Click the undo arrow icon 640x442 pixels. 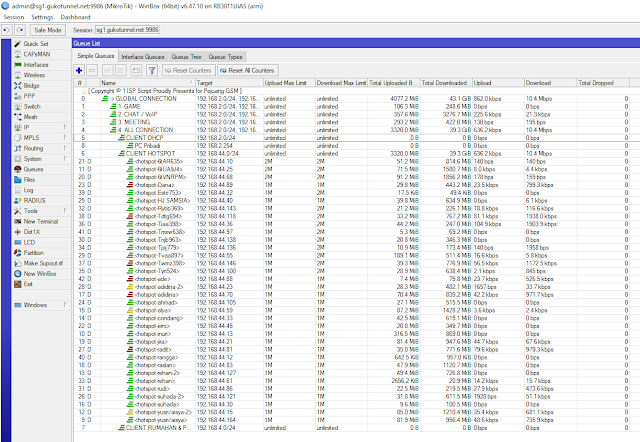pos(7,30)
